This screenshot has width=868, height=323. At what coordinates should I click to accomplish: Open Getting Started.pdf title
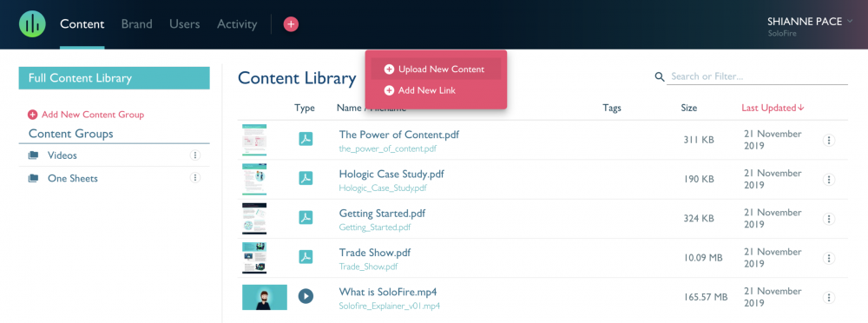(382, 214)
